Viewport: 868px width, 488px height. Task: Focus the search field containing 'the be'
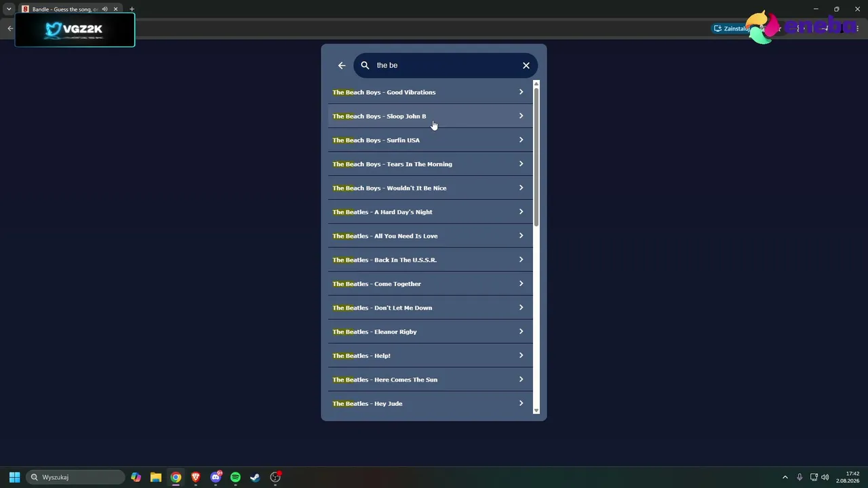coord(446,65)
